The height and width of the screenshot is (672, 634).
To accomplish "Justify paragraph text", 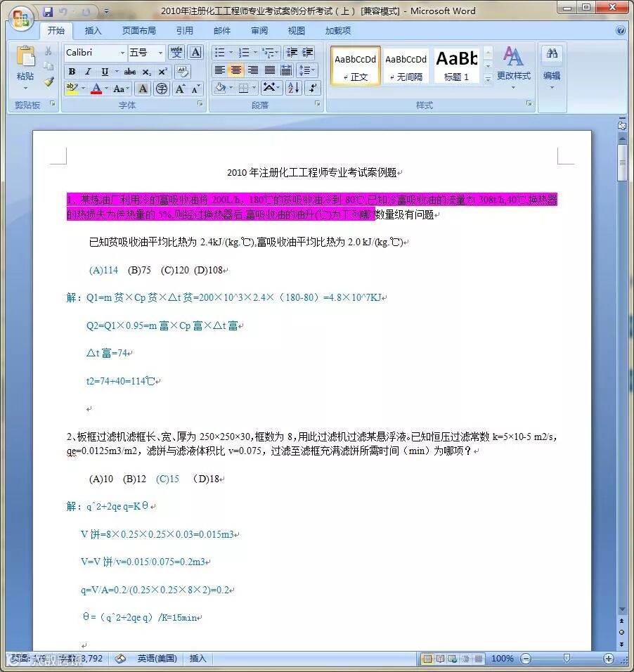I will tap(270, 70).
